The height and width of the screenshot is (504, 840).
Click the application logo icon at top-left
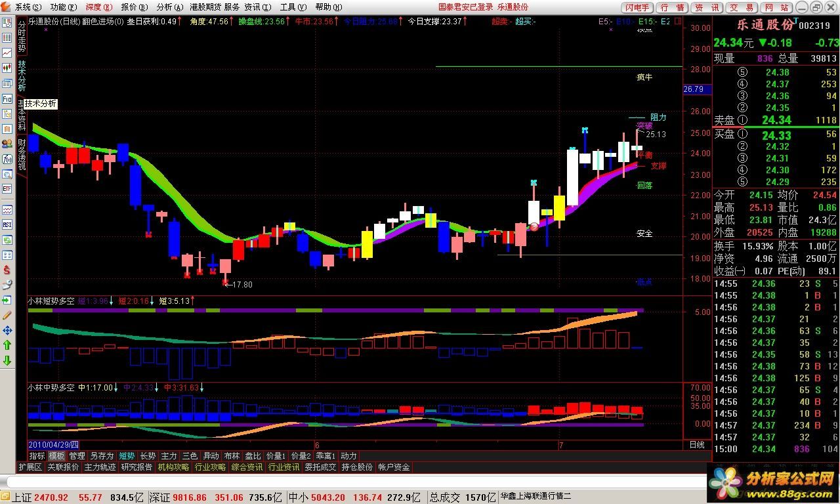(x=7, y=7)
